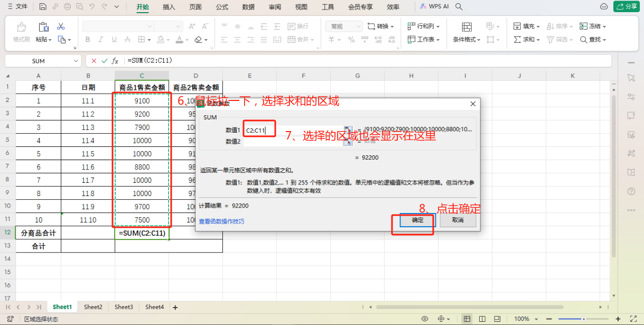
Task: Switch to the Sheet2 tab
Action: click(x=93, y=307)
